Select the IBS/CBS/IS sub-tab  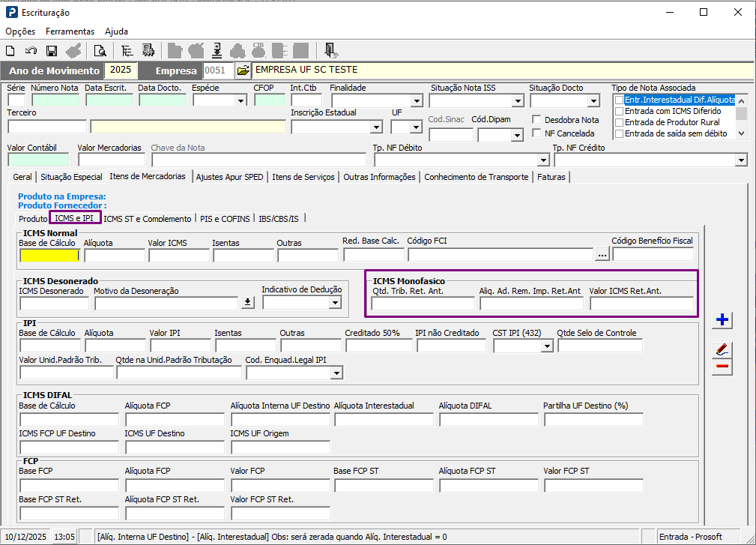279,219
